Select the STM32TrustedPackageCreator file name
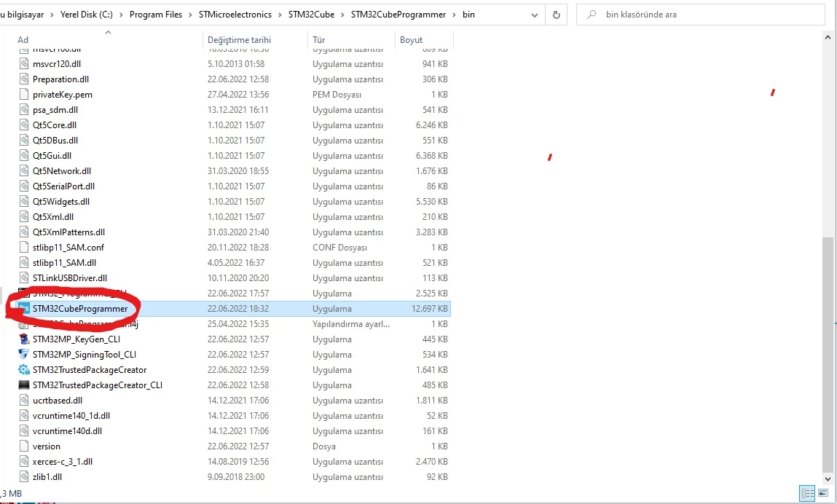Viewport: 837px width, 504px height. tap(90, 369)
